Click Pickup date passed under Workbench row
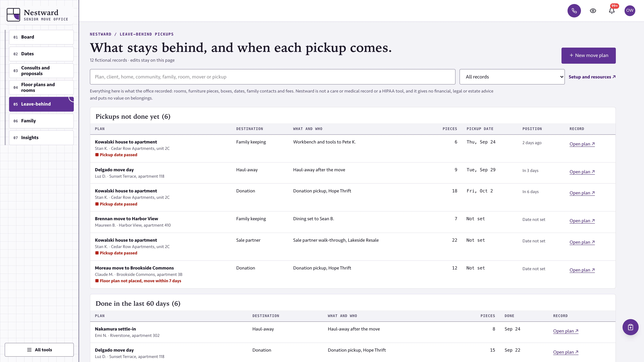This screenshot has height=362, width=644. click(x=116, y=155)
